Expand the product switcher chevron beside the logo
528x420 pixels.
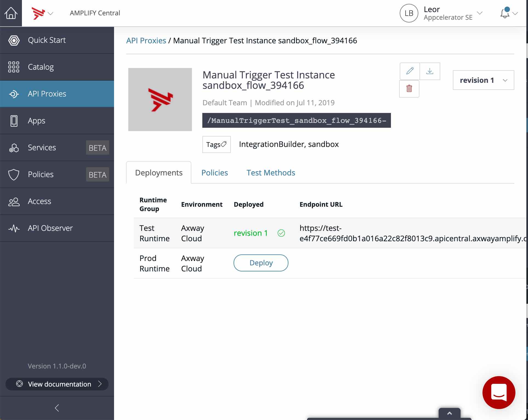(50, 13)
